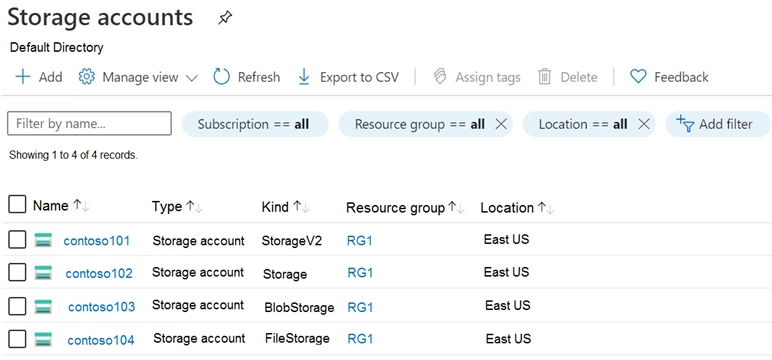
Task: Click the Default Directory text
Action: point(57,48)
